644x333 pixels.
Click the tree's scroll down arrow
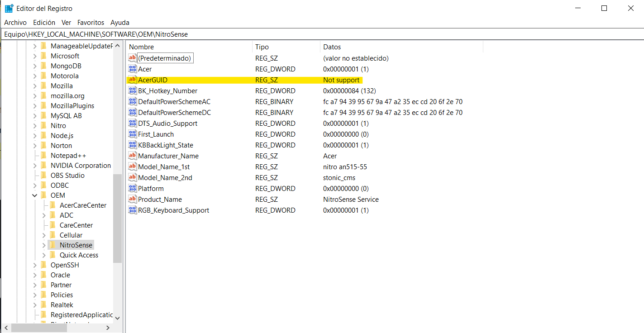coord(118,318)
